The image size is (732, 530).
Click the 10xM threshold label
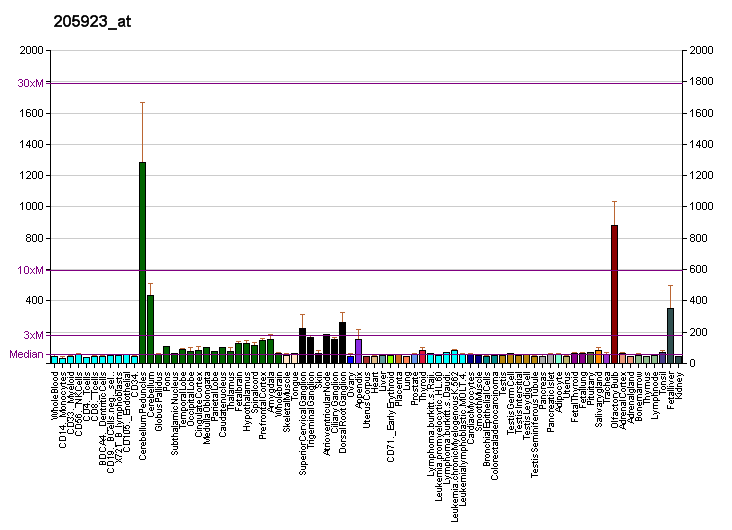click(x=30, y=270)
